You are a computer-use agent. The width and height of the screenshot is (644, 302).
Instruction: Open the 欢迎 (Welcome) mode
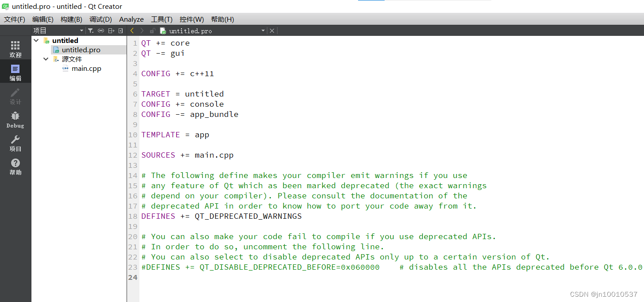pos(15,49)
